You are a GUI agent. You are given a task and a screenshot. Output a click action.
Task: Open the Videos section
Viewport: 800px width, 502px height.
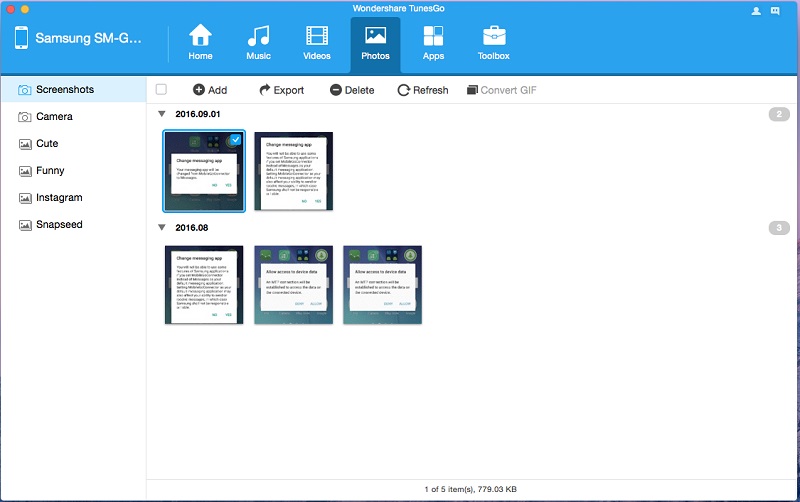pos(317,36)
